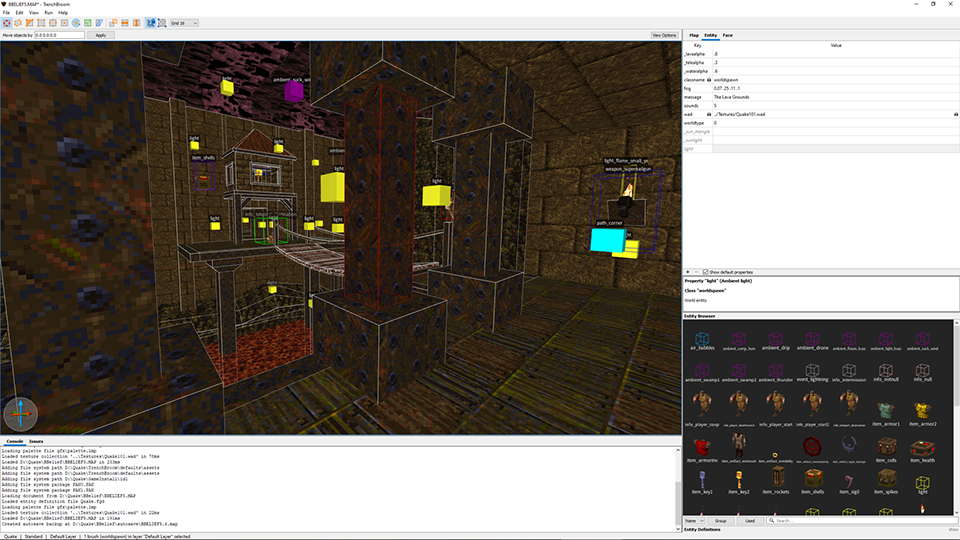
Task: Select item_cells in the entity browser
Action: coord(886,450)
